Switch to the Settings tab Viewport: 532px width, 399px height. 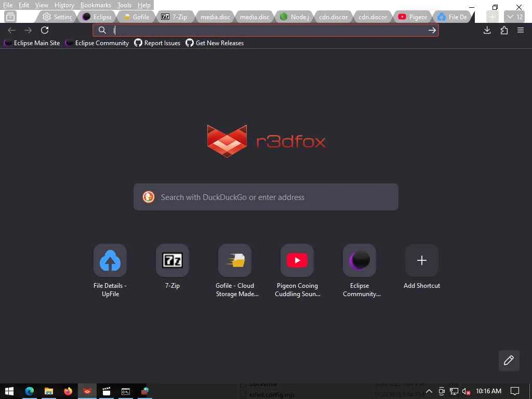pos(57,17)
